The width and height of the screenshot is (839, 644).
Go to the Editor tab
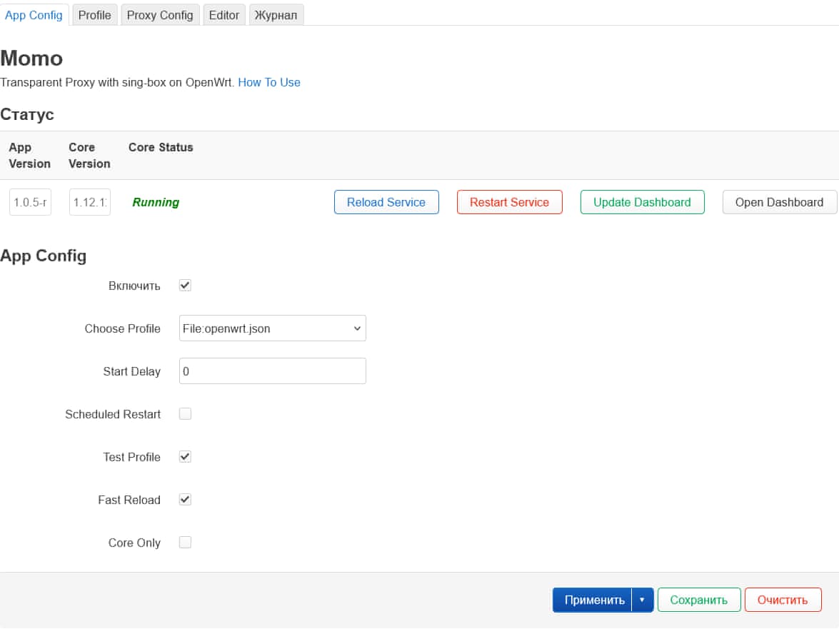[x=224, y=15]
